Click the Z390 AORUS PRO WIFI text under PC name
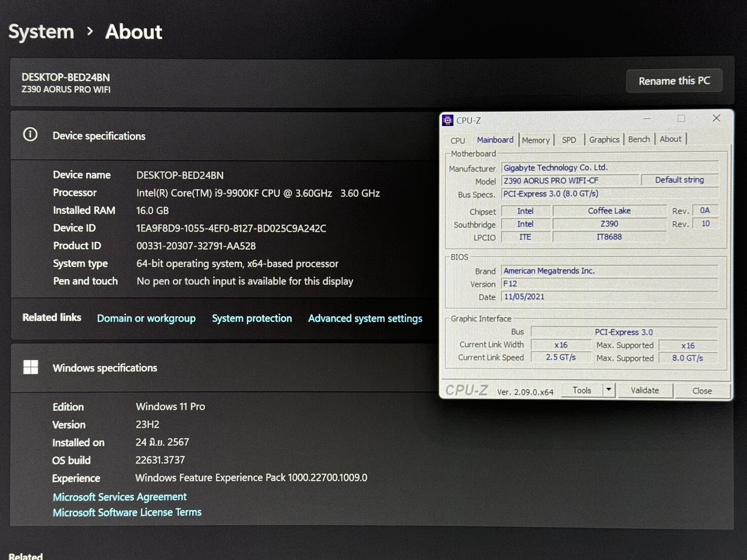The width and height of the screenshot is (747, 560). tap(66, 89)
